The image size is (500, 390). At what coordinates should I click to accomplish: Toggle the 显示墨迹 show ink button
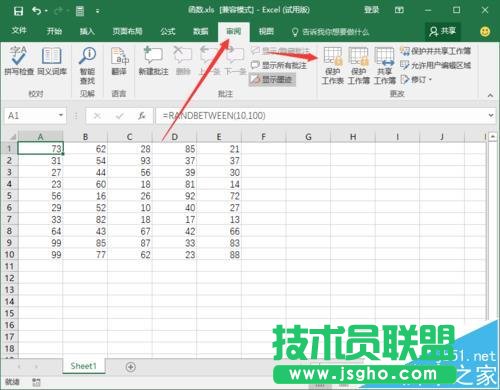tap(272, 79)
